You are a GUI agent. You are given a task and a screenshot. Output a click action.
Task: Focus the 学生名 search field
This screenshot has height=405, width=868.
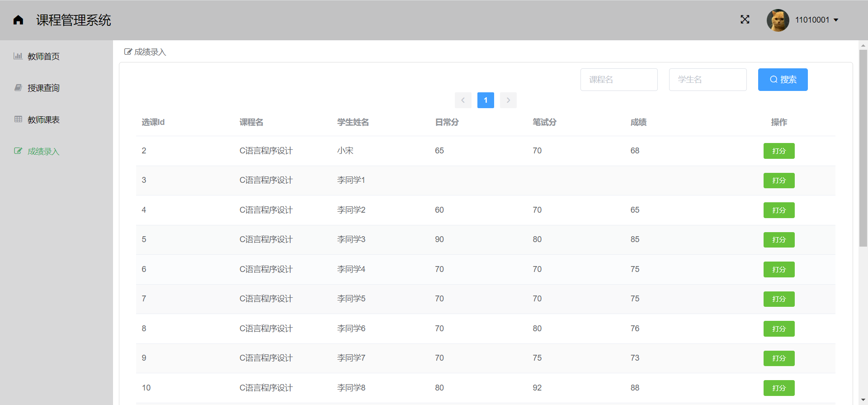pos(708,80)
